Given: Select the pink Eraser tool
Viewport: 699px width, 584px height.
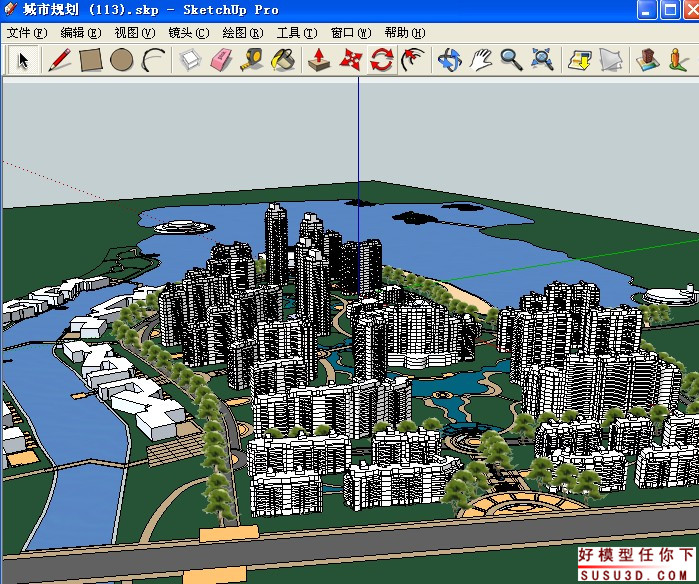Looking at the screenshot, I should pyautogui.click(x=222, y=60).
